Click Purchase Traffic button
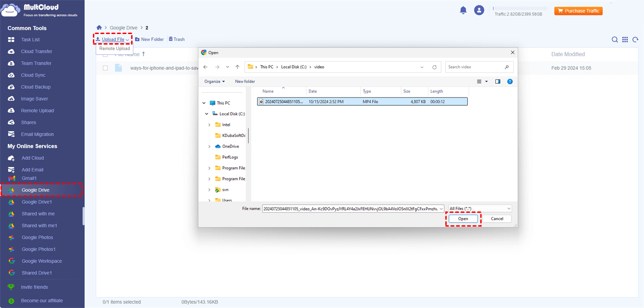This screenshot has height=308, width=644. (x=578, y=11)
